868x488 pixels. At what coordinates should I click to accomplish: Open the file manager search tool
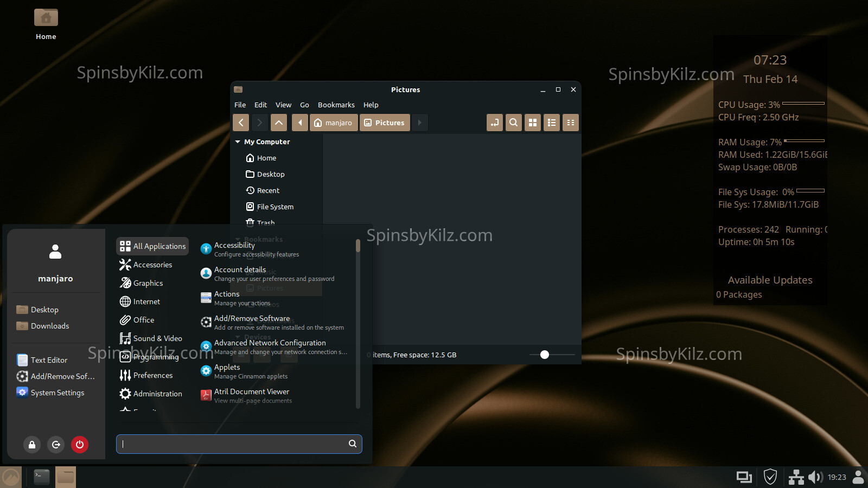[513, 123]
